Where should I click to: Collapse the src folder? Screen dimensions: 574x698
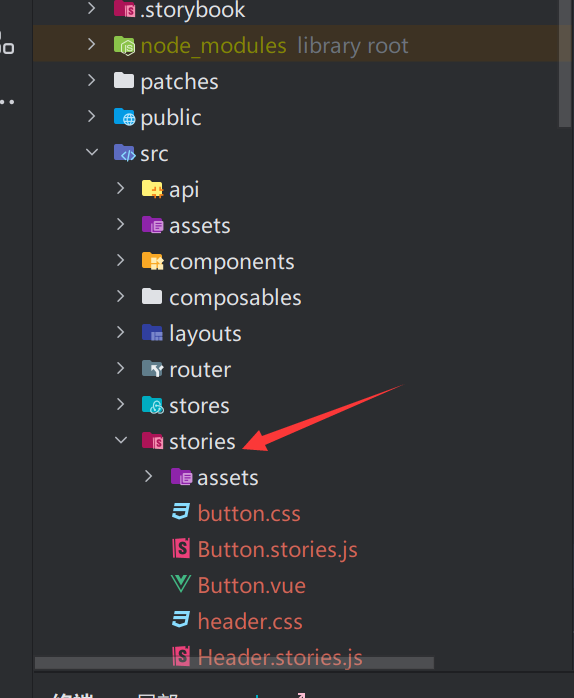coord(92,152)
